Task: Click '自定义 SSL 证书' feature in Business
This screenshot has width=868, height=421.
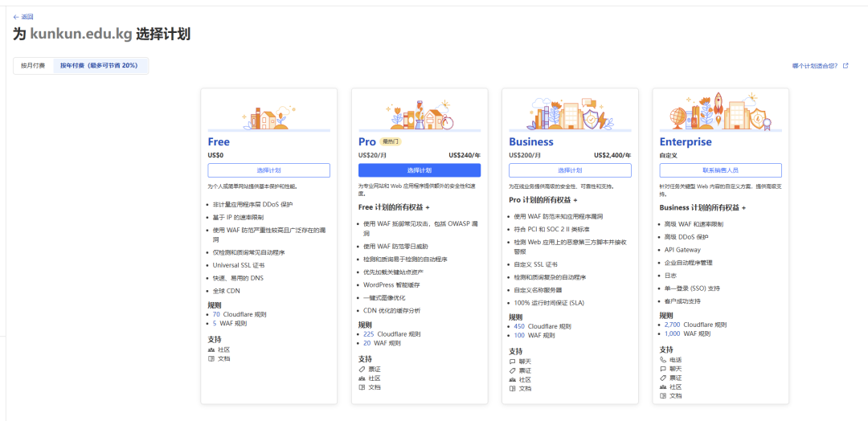Action: [x=536, y=264]
